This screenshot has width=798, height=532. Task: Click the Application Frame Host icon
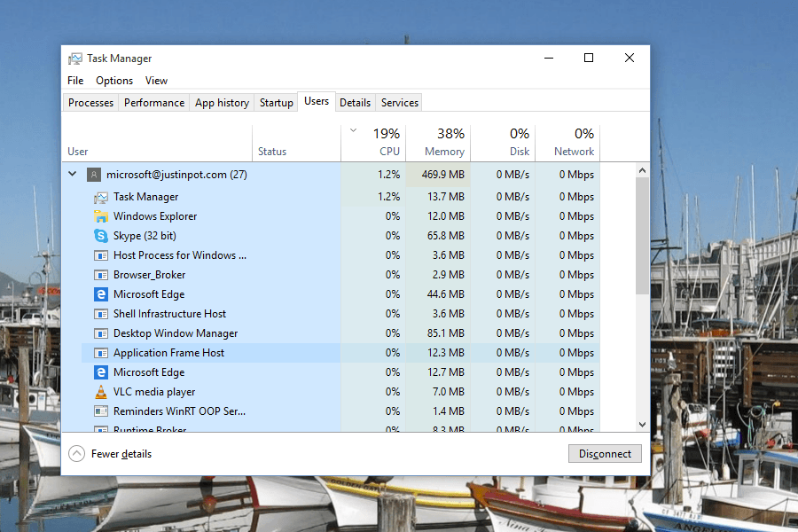pos(101,353)
